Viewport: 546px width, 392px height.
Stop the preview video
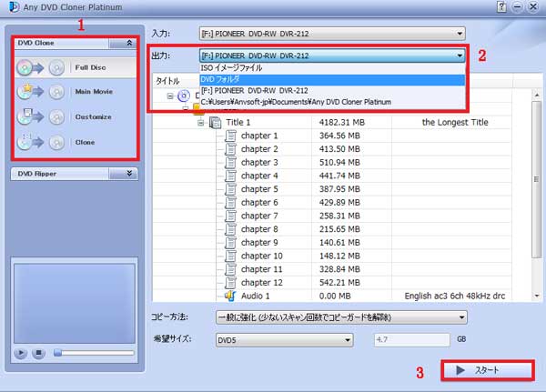pyautogui.click(x=38, y=353)
